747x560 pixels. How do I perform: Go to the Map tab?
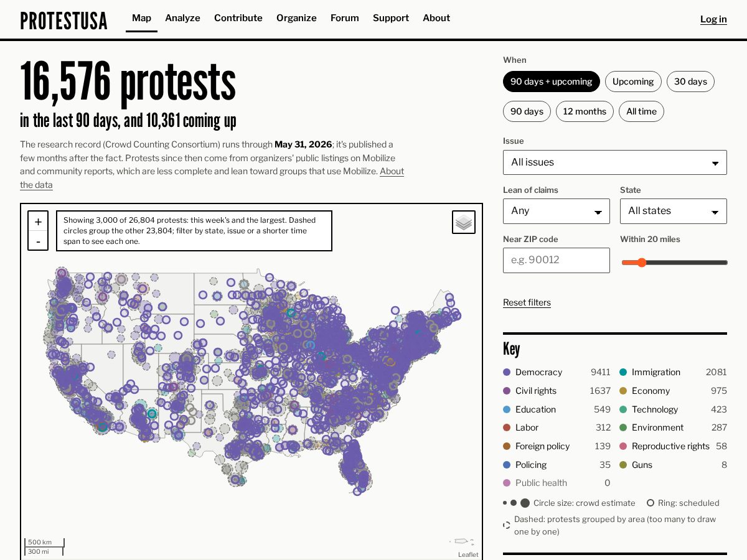coord(141,18)
